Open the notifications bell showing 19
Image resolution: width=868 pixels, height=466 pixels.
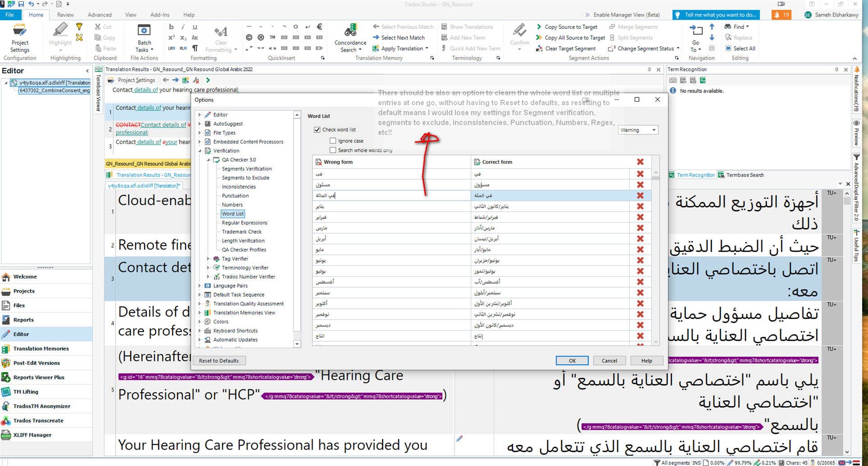point(782,15)
